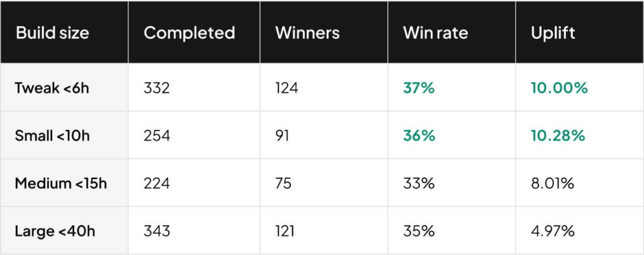Click the Large <40h row label

pos(55,231)
